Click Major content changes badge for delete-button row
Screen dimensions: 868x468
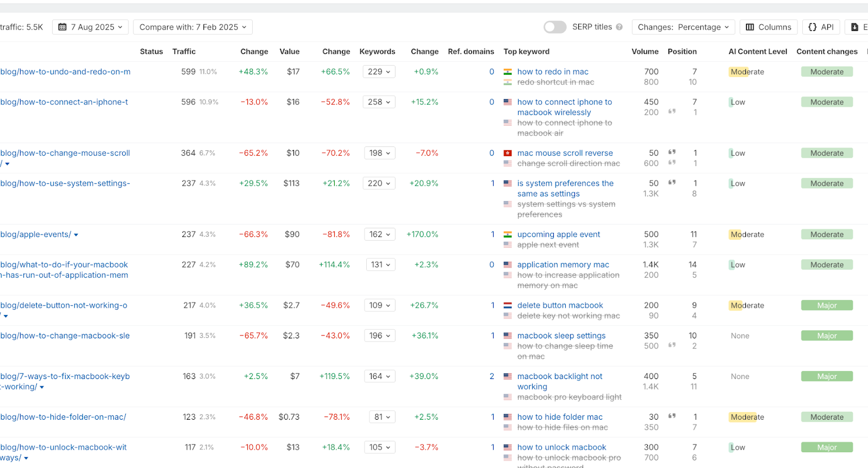[827, 305]
